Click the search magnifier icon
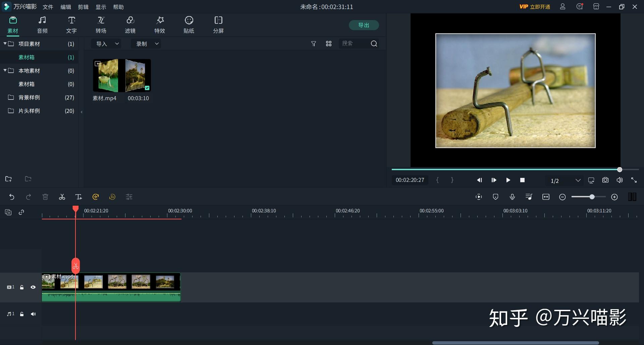Viewport: 644px width, 345px height. 374,44
